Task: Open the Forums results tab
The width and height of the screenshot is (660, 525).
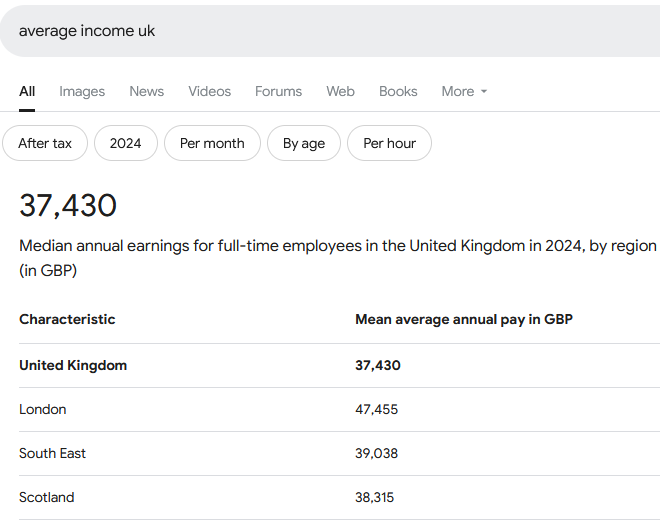Action: [278, 91]
